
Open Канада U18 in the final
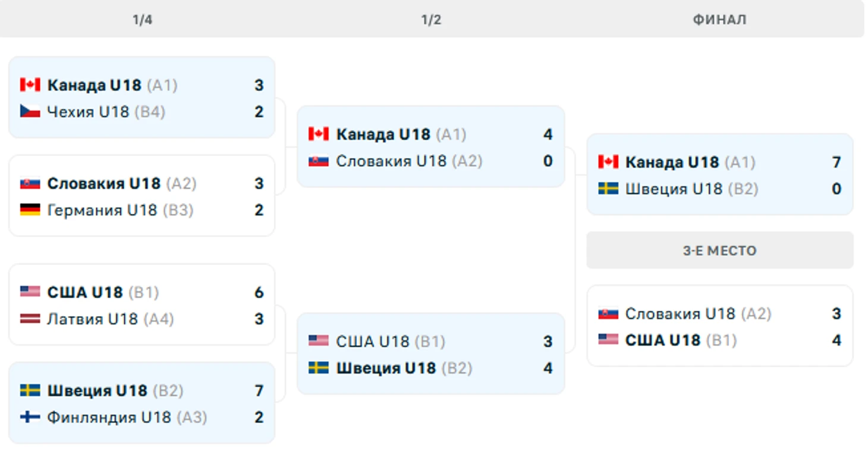[672, 162]
